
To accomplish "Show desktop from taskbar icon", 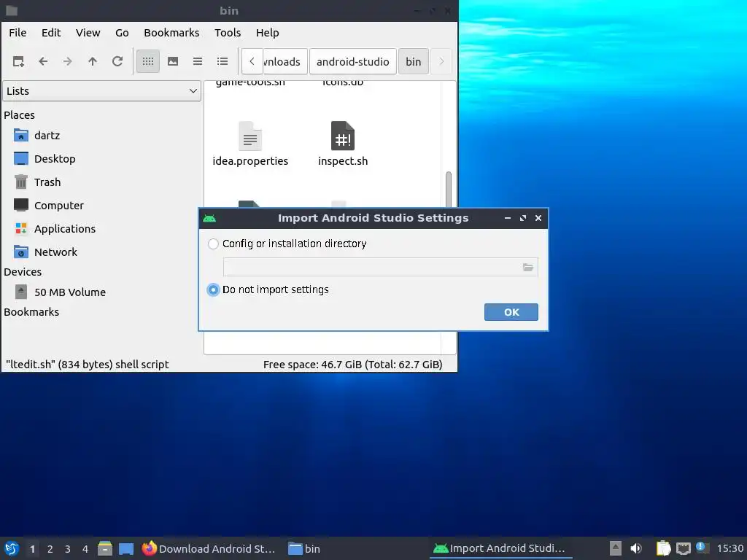I will coord(126,548).
